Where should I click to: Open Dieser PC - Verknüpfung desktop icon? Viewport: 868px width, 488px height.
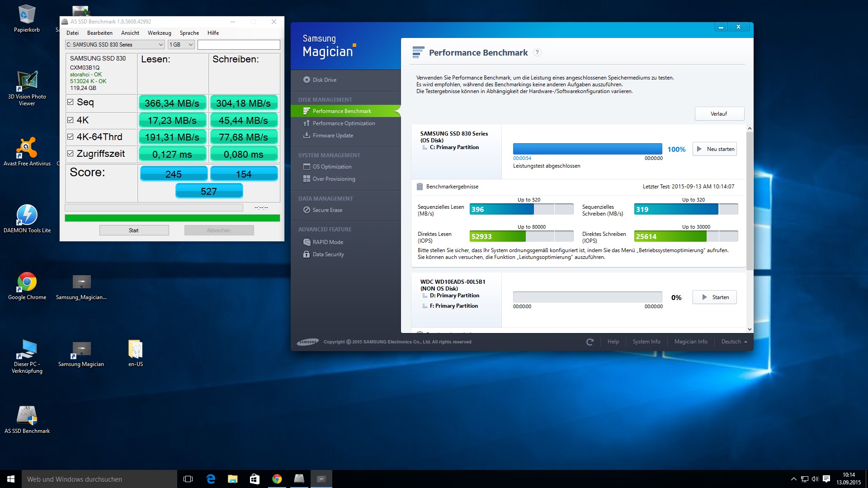(27, 356)
